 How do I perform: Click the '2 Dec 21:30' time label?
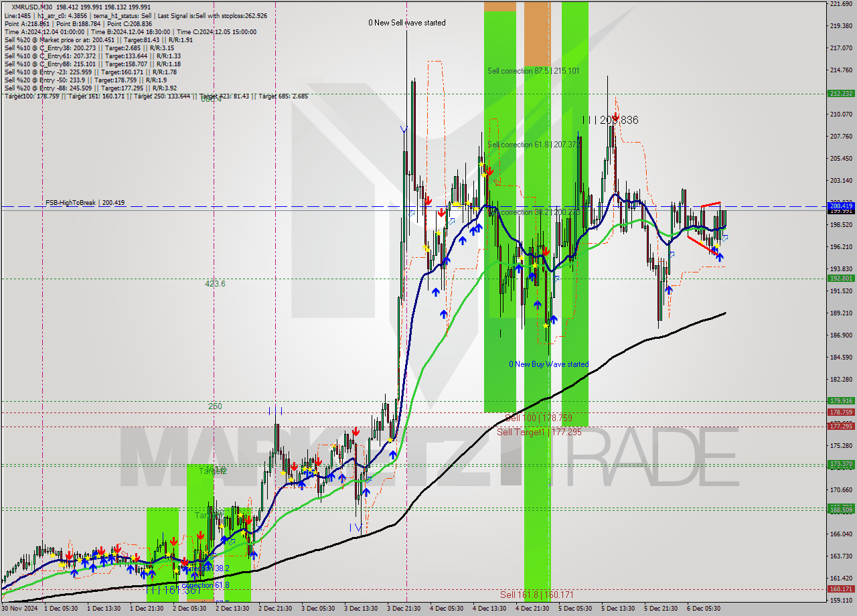pos(275,609)
